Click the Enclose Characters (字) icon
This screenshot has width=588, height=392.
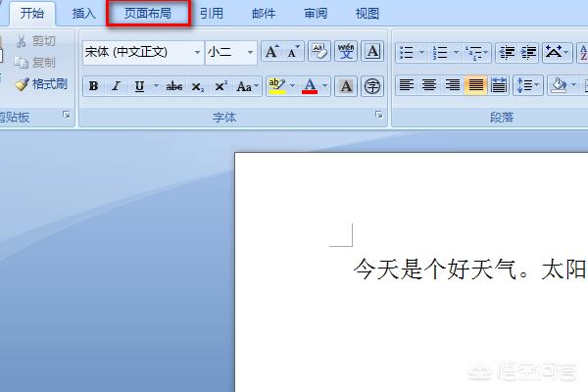pyautogui.click(x=372, y=86)
